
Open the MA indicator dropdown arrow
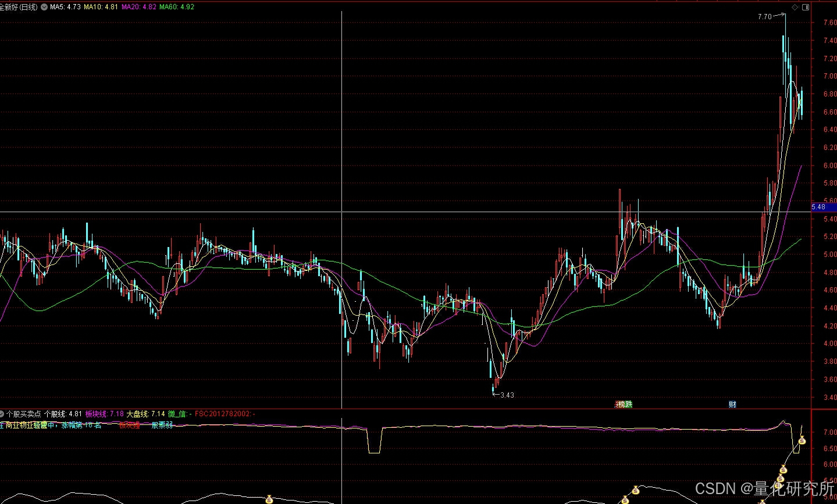tap(44, 7)
